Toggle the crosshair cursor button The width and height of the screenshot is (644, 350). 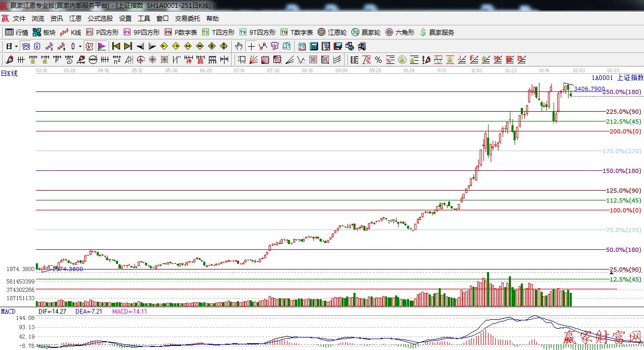tap(251, 46)
